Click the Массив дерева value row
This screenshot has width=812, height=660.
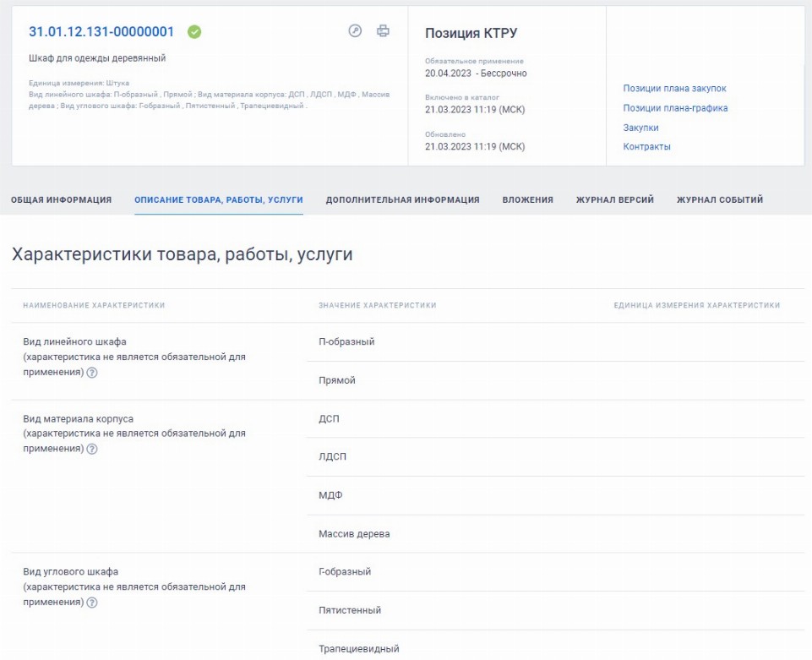[354, 534]
